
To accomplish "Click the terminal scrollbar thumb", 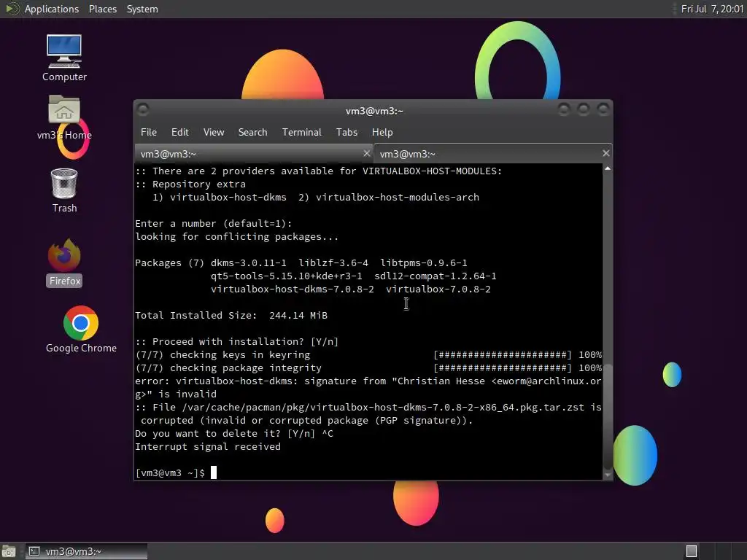I will (x=608, y=416).
